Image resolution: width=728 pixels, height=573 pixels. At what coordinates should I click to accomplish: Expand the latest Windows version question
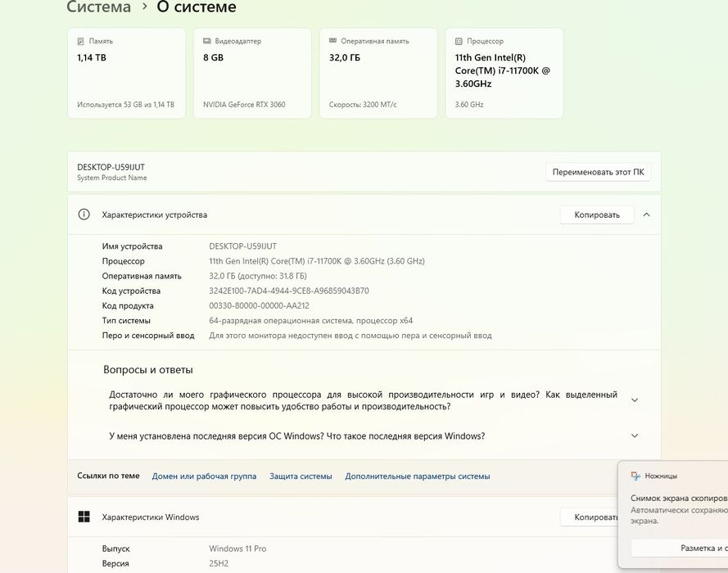(635, 435)
